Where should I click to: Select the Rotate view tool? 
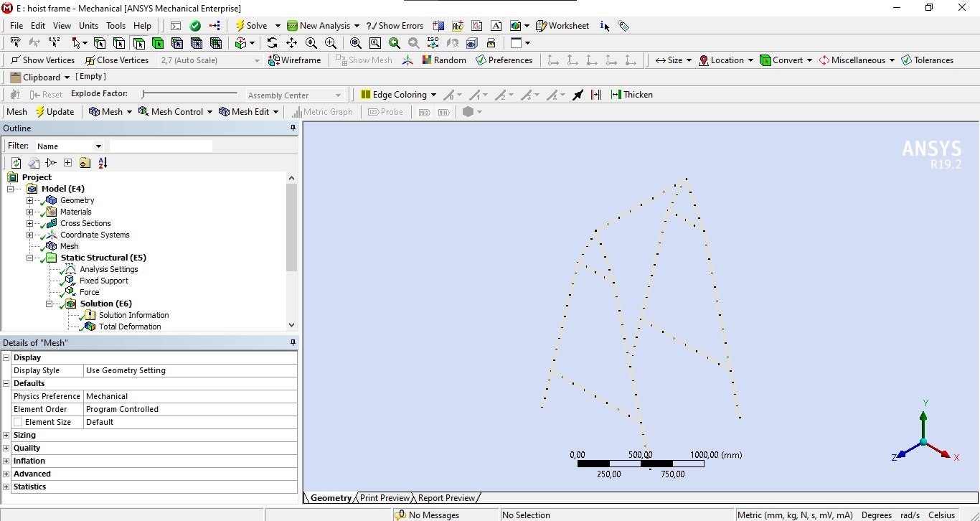point(272,43)
